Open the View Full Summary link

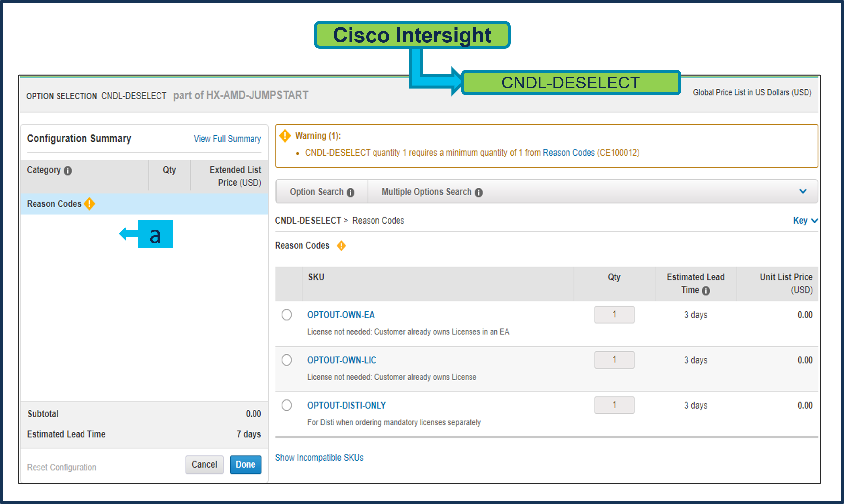point(227,139)
